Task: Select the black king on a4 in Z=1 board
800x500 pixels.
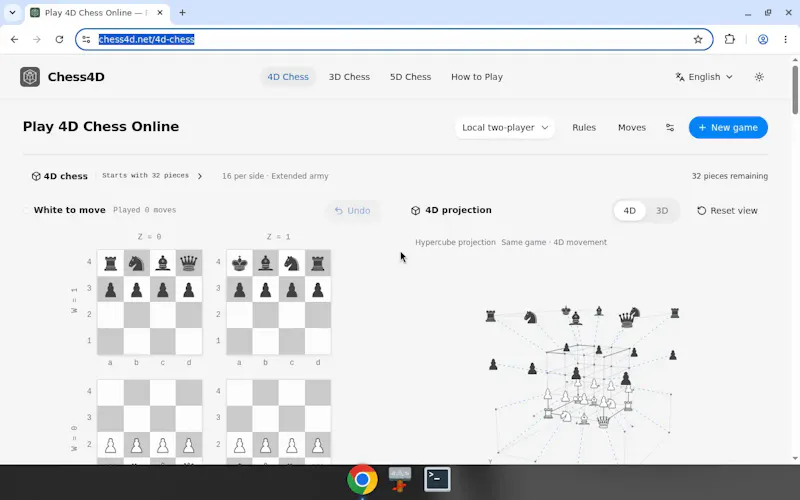Action: coord(239,263)
